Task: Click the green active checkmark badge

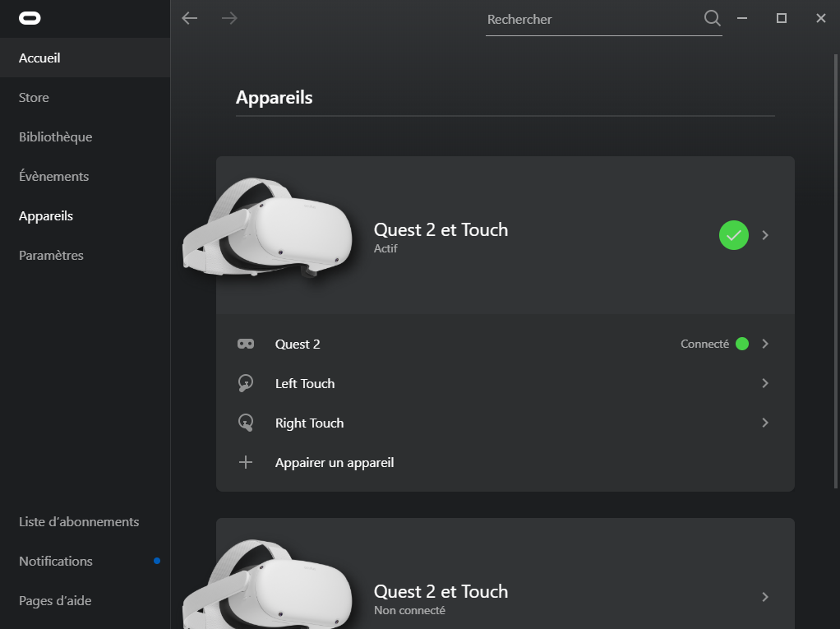Action: click(733, 235)
